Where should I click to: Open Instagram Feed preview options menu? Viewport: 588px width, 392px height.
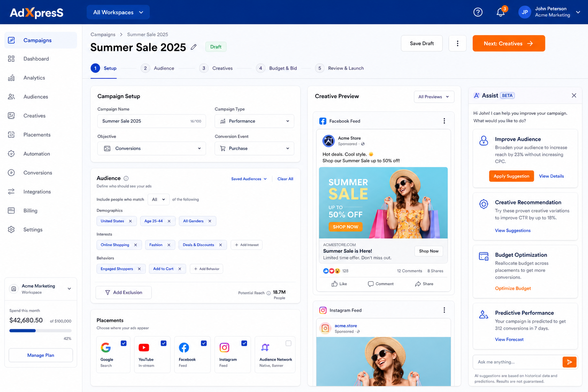tap(444, 310)
